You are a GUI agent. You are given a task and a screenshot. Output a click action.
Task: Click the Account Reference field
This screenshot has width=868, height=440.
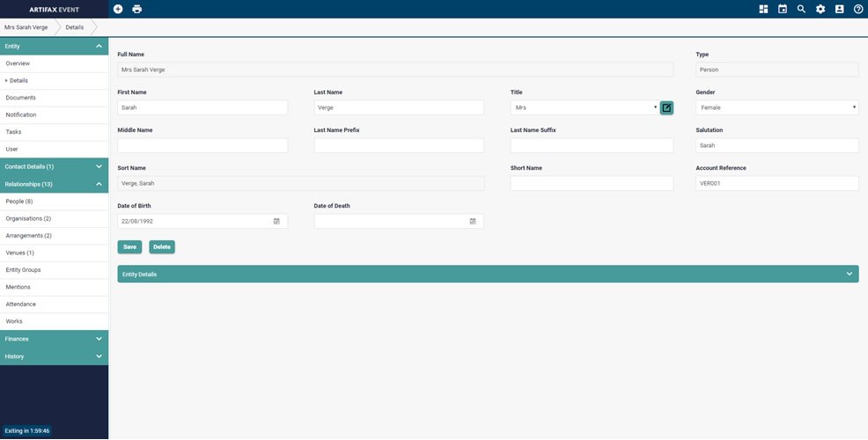click(777, 183)
